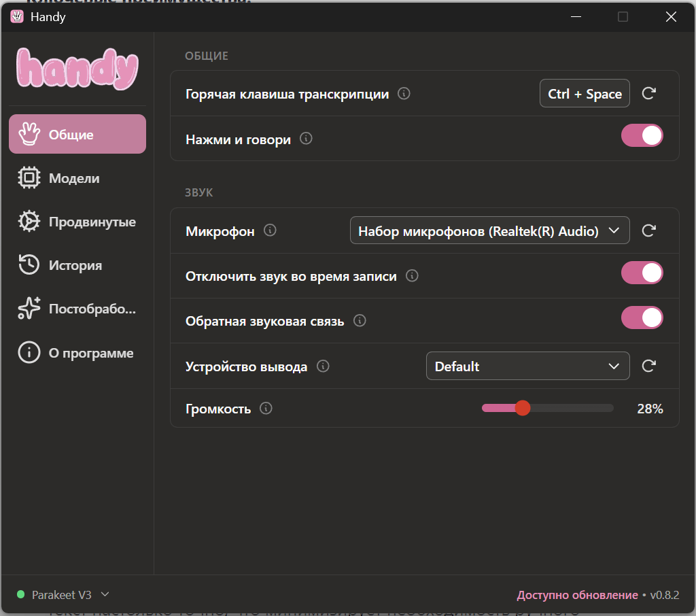
Task: Open the О программе section
Action: coord(77,353)
